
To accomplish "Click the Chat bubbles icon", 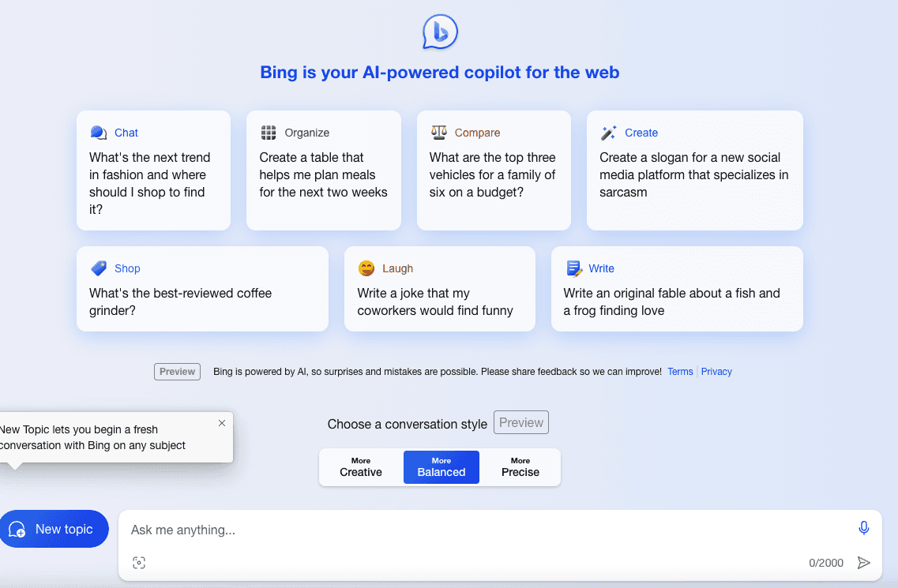I will tap(99, 133).
